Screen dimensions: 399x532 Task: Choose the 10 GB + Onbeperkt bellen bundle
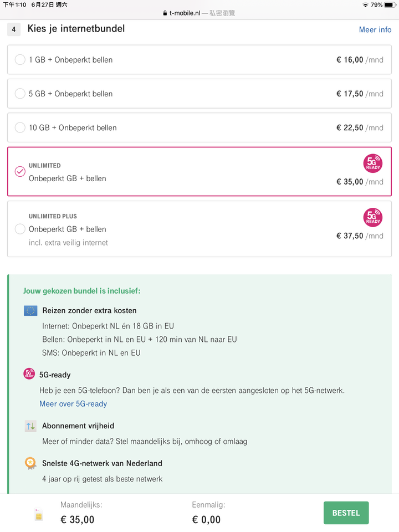tap(199, 127)
